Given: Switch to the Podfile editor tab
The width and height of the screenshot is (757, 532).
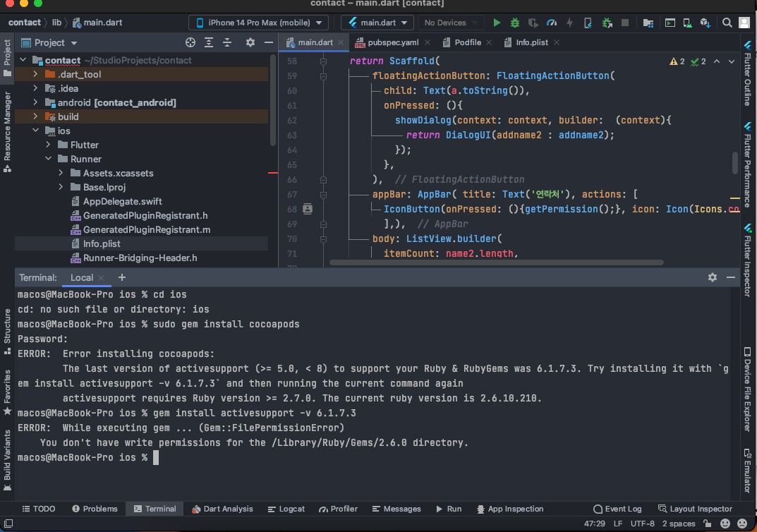Looking at the screenshot, I should coord(466,42).
